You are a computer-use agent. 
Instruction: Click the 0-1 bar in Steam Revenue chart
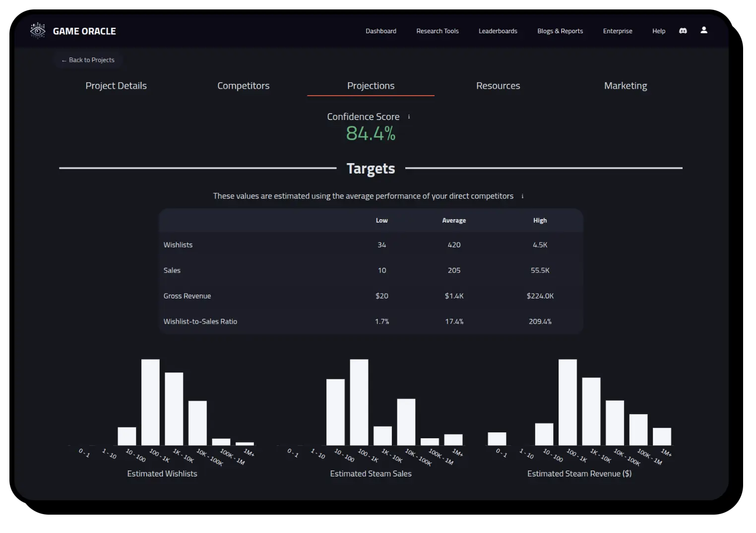point(497,439)
